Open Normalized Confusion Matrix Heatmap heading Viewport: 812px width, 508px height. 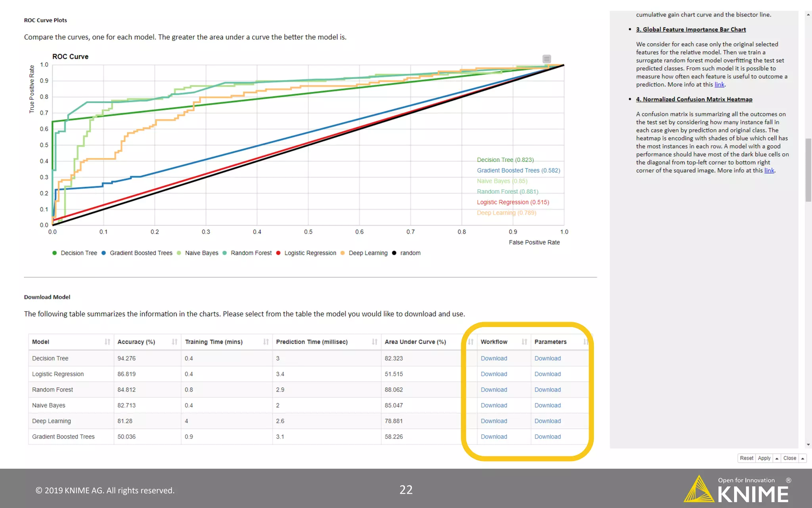click(x=694, y=99)
